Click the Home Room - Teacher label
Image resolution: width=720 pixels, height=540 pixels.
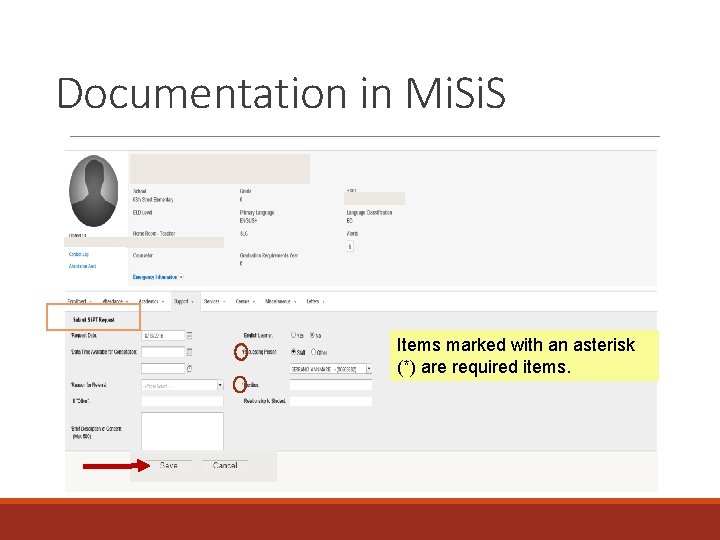tap(154, 234)
